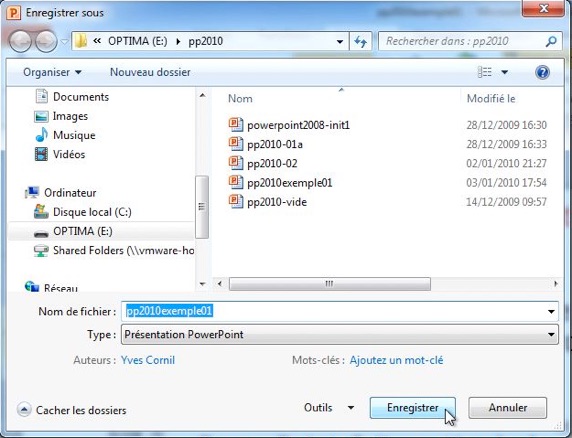Click the search magnifier icon
572x438 pixels.
(x=551, y=41)
